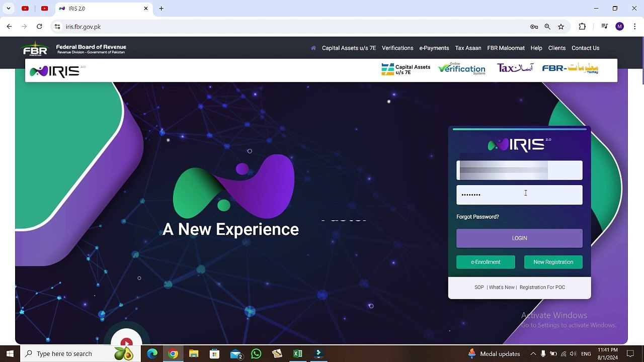The height and width of the screenshot is (362, 644).
Task: Show hidden system tray icons
Action: click(533, 354)
